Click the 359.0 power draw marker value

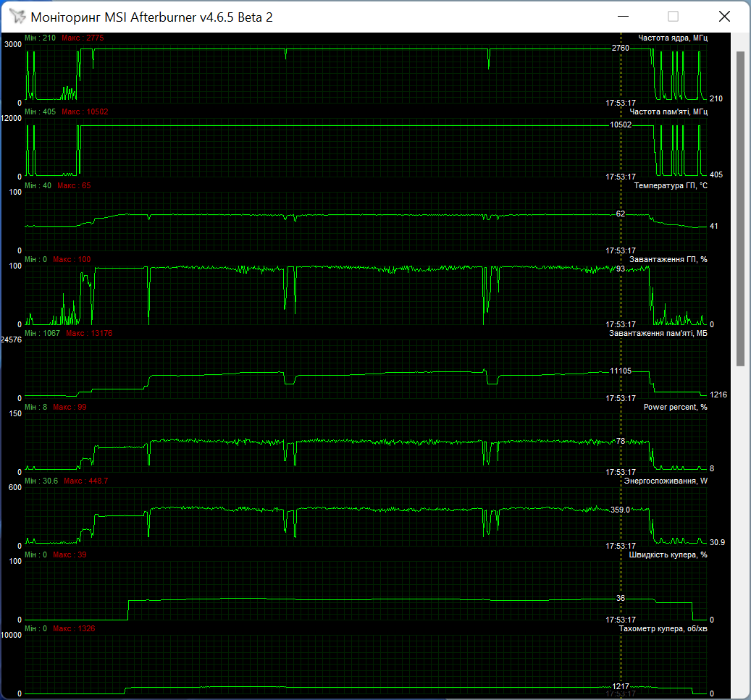(620, 510)
